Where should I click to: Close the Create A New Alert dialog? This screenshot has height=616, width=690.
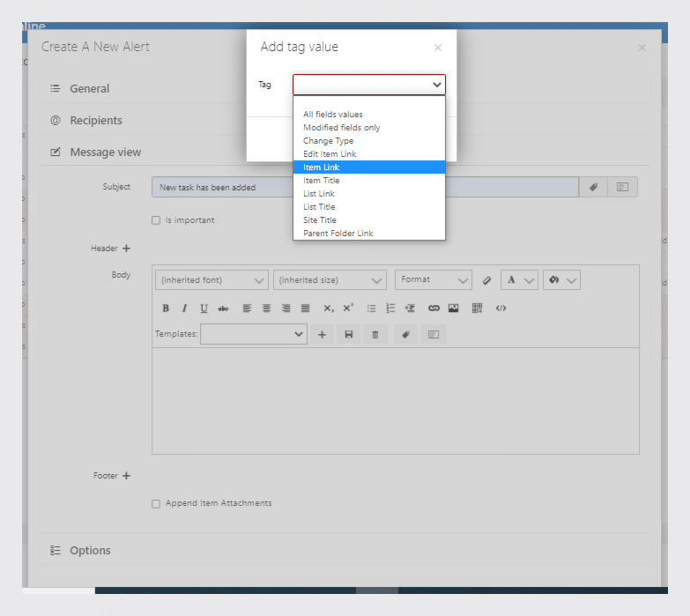642,48
